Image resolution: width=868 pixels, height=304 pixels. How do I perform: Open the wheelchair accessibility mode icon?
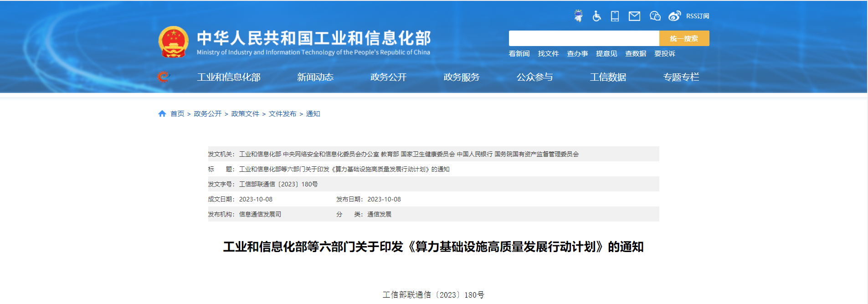[x=596, y=16]
